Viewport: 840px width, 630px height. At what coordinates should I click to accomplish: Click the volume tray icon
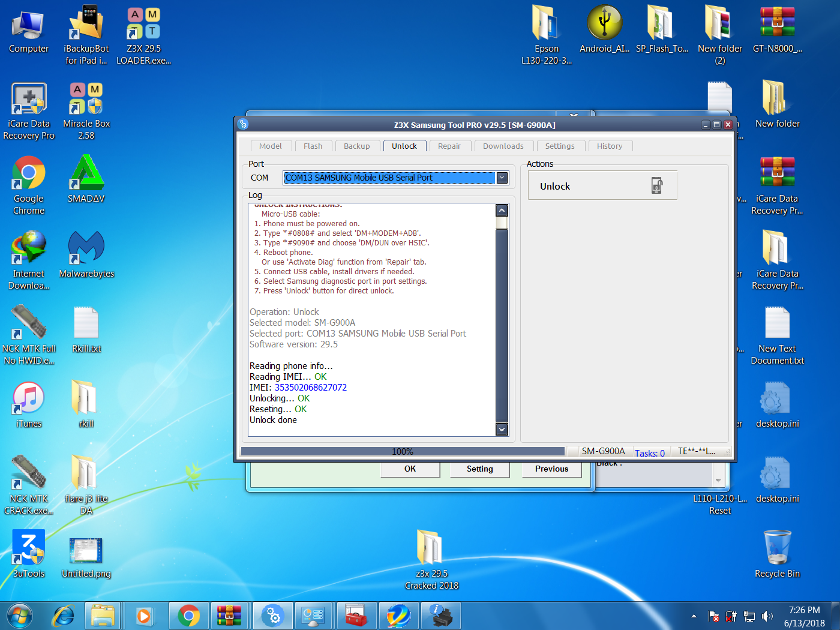[767, 616]
